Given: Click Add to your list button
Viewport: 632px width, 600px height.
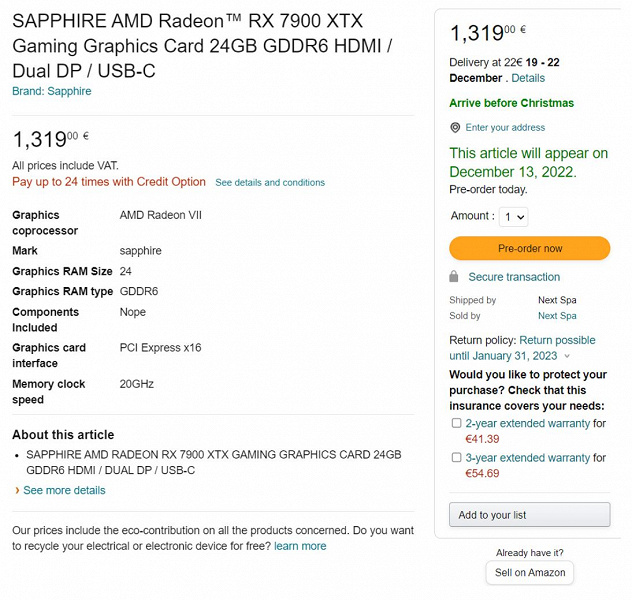Looking at the screenshot, I should [x=529, y=515].
